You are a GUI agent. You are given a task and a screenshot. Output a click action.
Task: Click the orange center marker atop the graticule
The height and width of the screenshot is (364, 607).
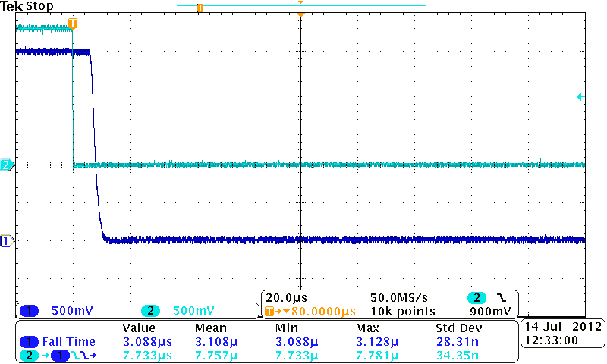[x=301, y=14]
